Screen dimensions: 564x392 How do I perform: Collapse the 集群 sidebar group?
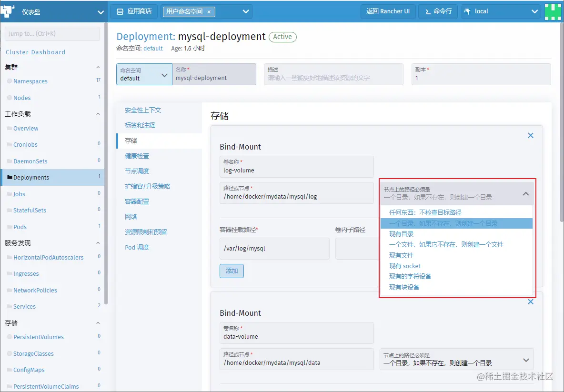[98, 67]
